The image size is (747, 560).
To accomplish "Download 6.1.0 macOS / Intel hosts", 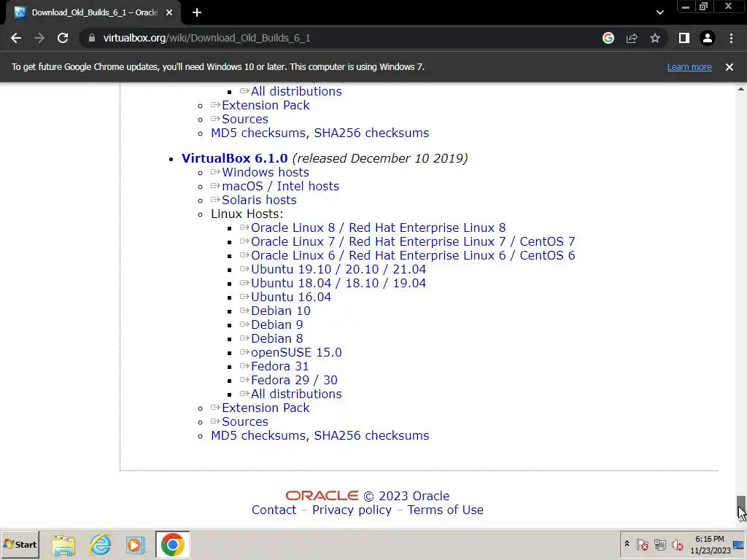I will [x=280, y=186].
